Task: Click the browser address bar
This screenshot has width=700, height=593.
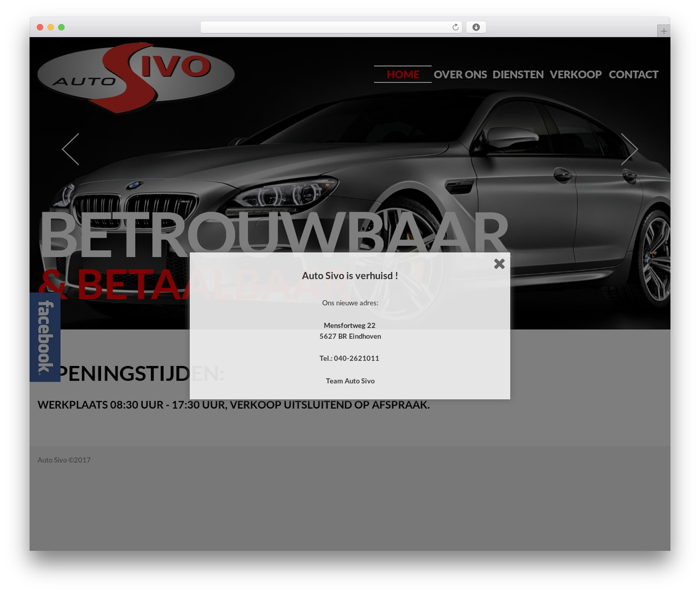Action: 331,27
